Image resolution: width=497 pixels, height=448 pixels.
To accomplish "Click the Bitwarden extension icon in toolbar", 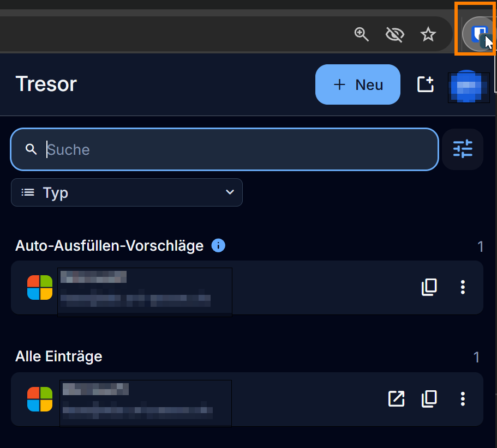I will pyautogui.click(x=479, y=34).
